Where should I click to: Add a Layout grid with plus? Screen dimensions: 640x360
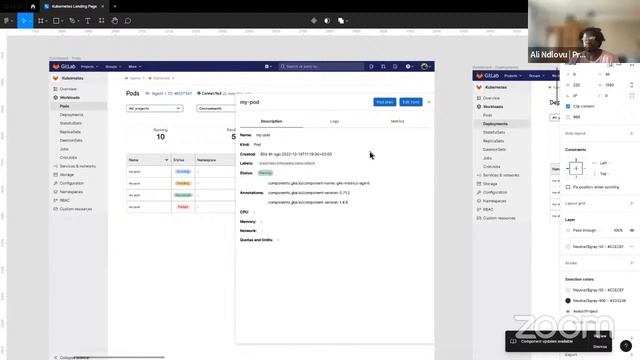[x=632, y=203]
